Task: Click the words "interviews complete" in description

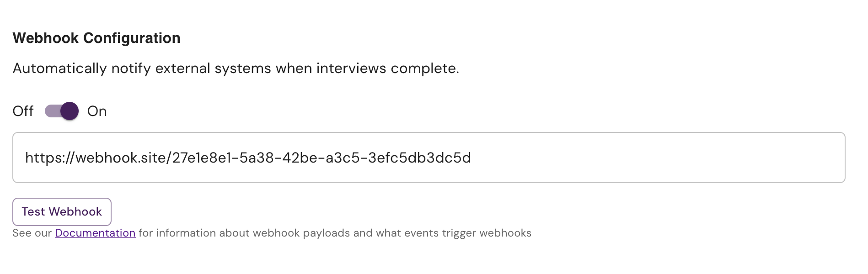Action: point(388,68)
